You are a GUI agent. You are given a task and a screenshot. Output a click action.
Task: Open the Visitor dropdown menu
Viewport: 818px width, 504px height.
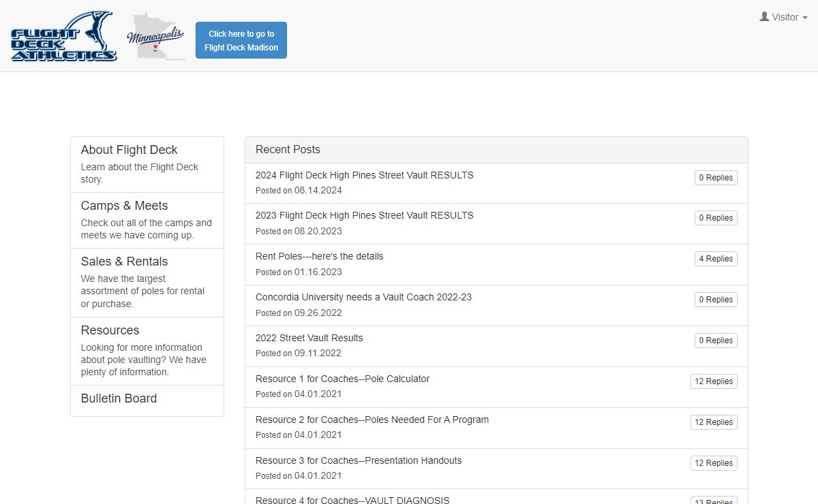(783, 17)
